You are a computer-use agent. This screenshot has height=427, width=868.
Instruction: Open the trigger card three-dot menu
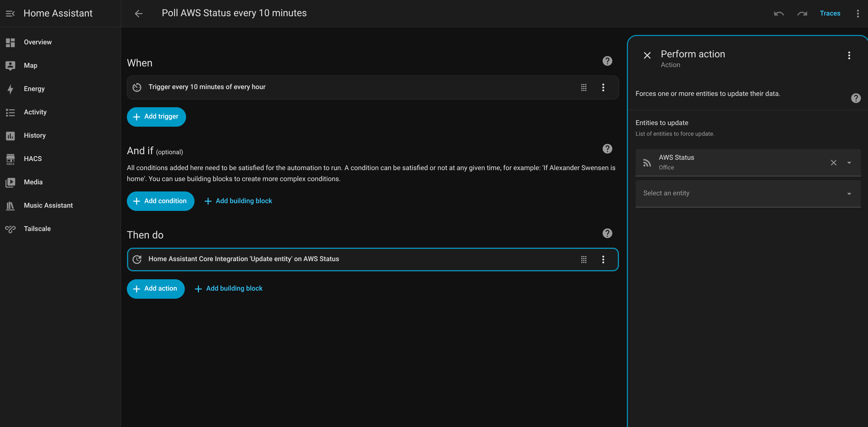(603, 87)
